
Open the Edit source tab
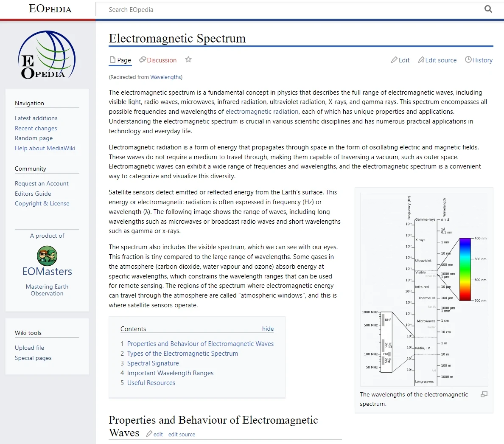pyautogui.click(x=437, y=60)
